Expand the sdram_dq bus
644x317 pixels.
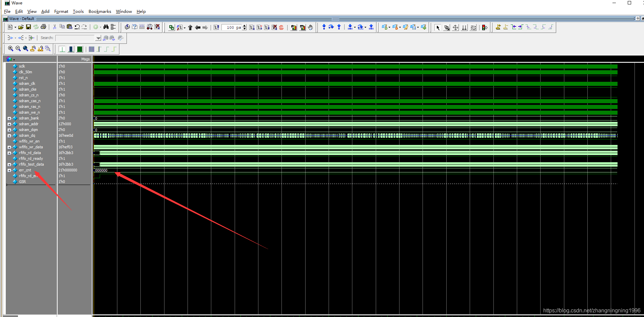click(x=9, y=136)
